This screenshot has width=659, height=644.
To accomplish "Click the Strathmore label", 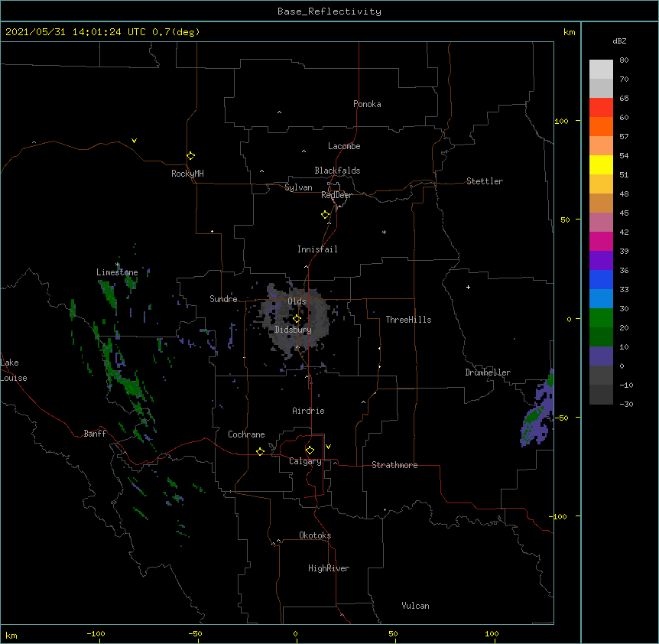I will point(394,465).
